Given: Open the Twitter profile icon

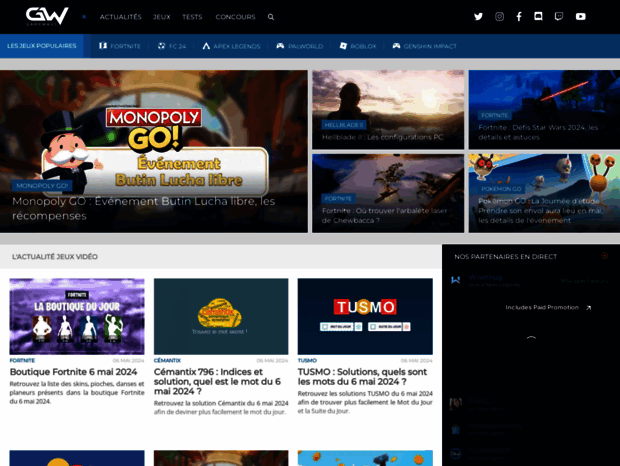Looking at the screenshot, I should pos(478,17).
